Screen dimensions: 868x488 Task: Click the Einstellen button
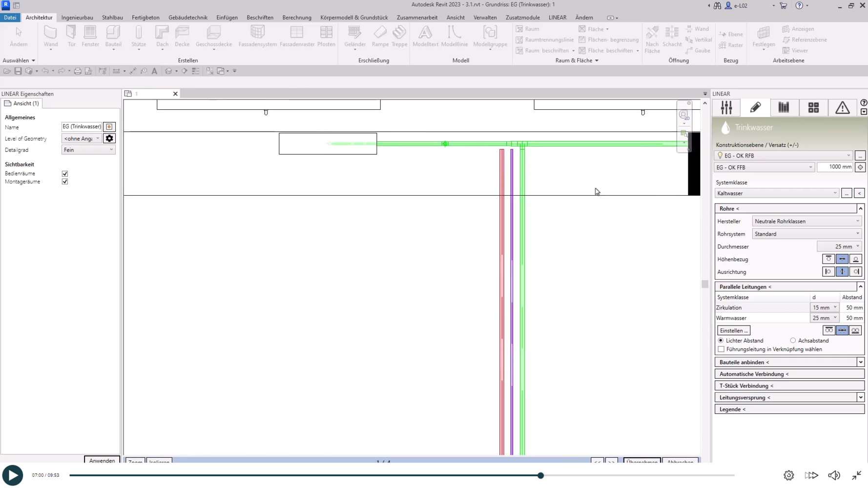click(x=733, y=330)
